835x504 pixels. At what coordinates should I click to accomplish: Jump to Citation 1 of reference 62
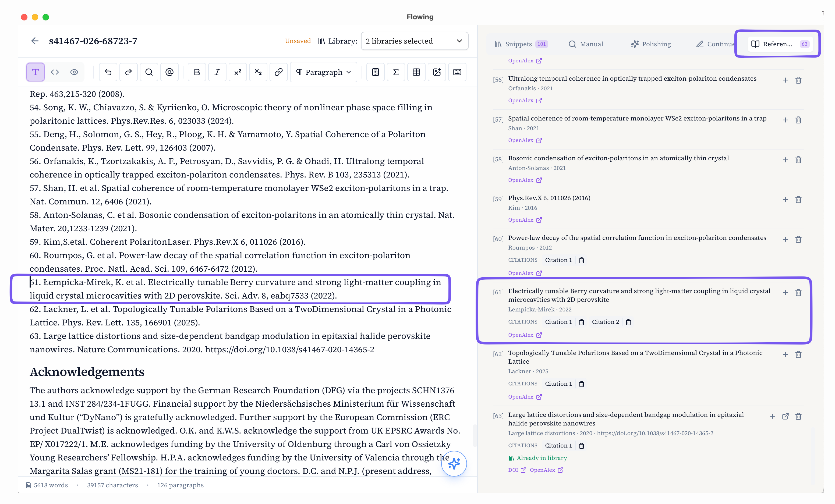coord(558,384)
